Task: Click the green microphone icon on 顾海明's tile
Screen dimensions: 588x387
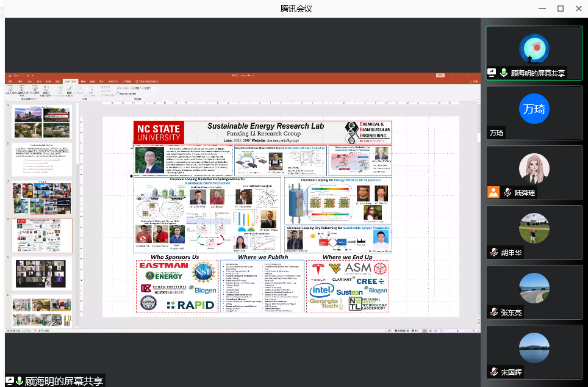Action: tap(504, 73)
